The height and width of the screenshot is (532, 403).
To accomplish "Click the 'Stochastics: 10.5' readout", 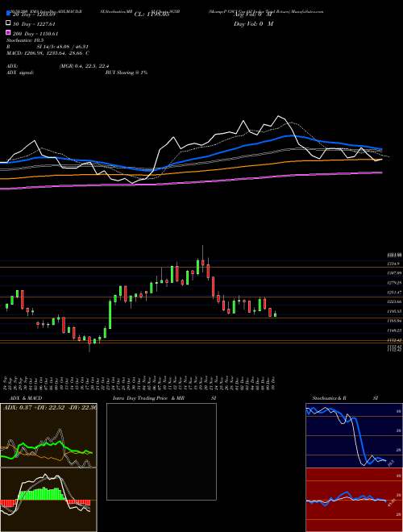I will [23, 40].
